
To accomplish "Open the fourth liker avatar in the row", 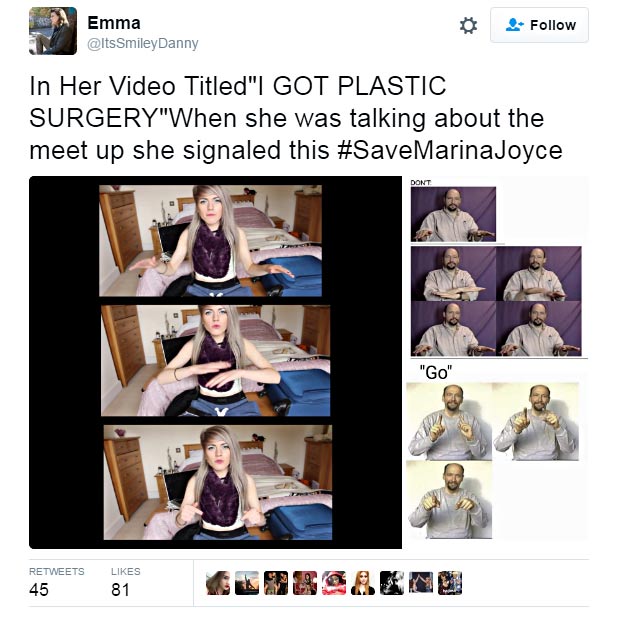I will pyautogui.click(x=304, y=583).
